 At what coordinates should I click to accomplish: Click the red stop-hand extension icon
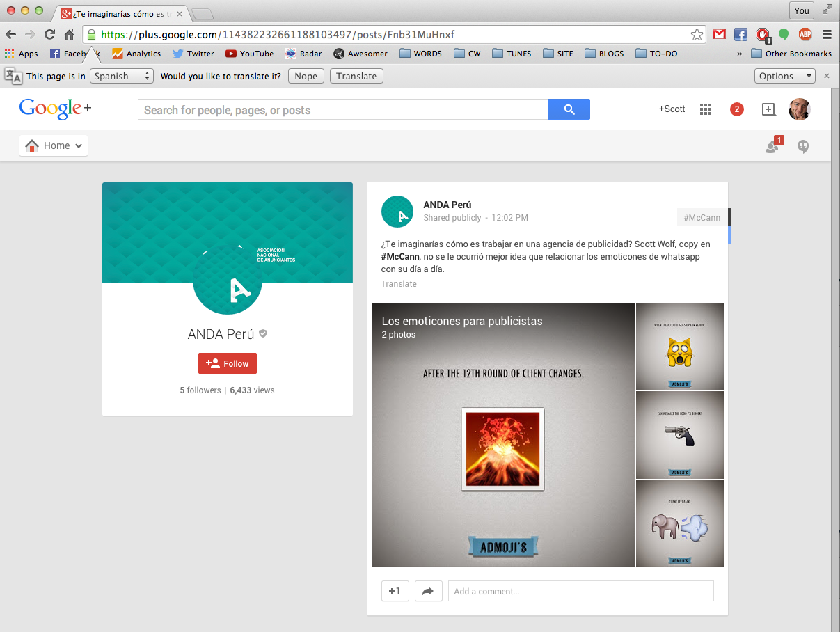[x=763, y=34]
